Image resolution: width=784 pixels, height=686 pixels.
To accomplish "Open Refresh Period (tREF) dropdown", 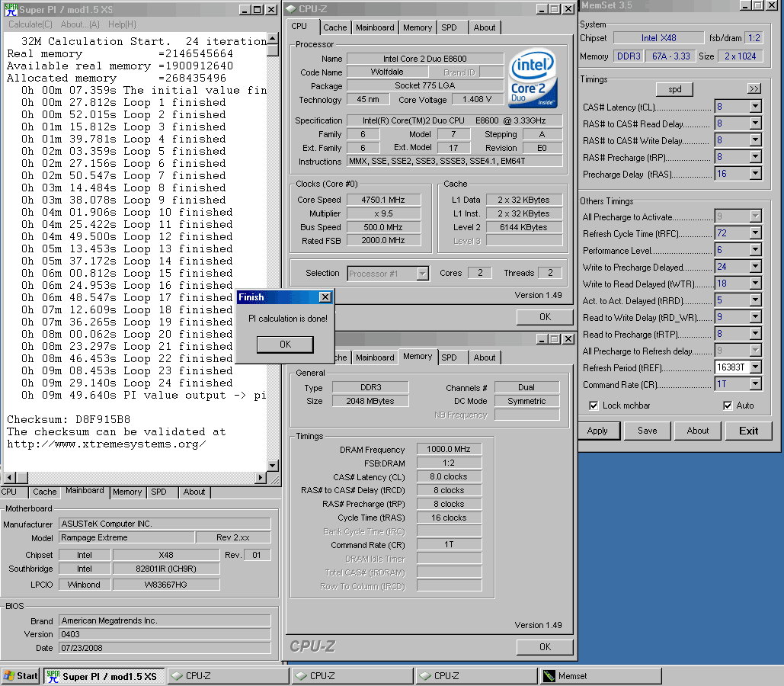I will click(756, 367).
